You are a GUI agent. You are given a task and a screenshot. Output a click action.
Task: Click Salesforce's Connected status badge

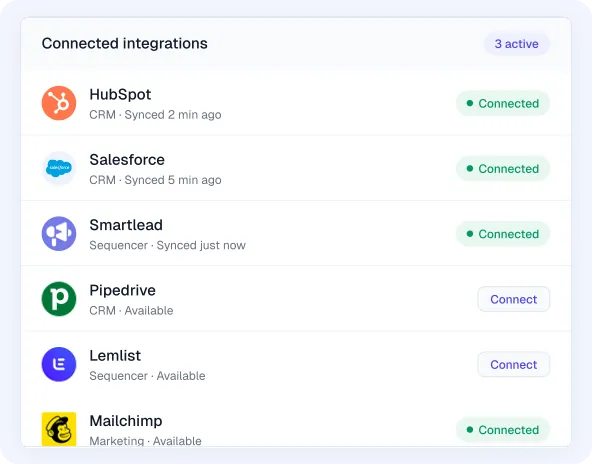click(x=503, y=168)
